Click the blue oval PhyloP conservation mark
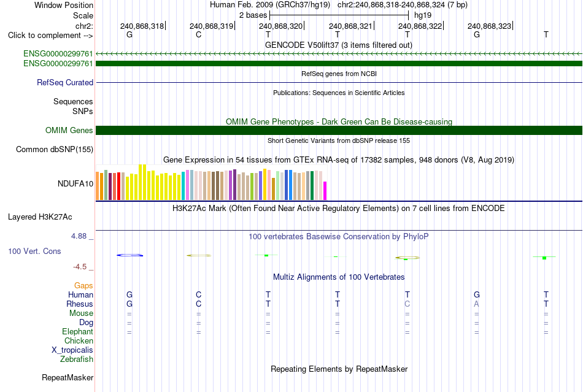The image size is (583, 392). (x=129, y=255)
